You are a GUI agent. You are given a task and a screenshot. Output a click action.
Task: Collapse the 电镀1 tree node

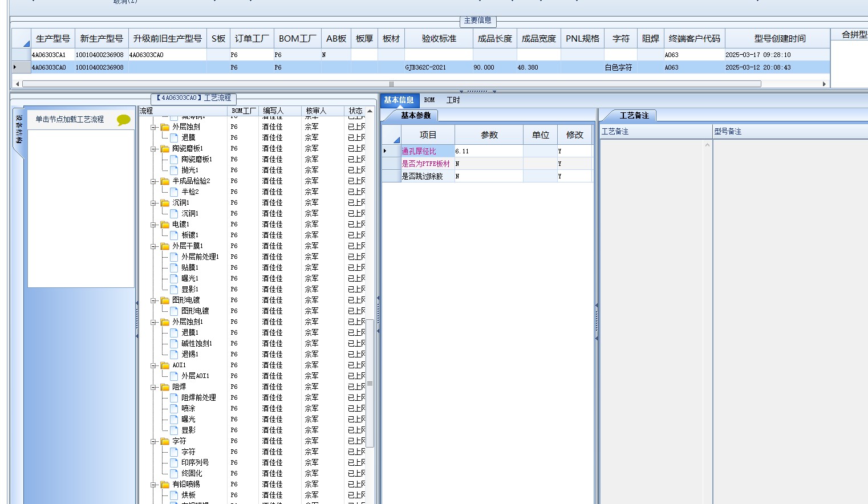coord(153,225)
